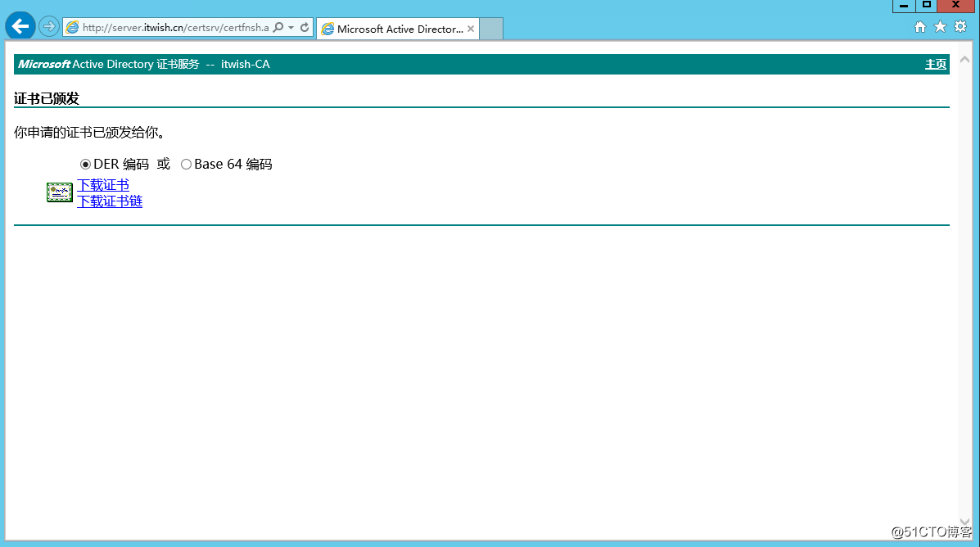The width and height of the screenshot is (980, 547).
Task: Go back with the browser Back arrow
Action: click(x=20, y=26)
